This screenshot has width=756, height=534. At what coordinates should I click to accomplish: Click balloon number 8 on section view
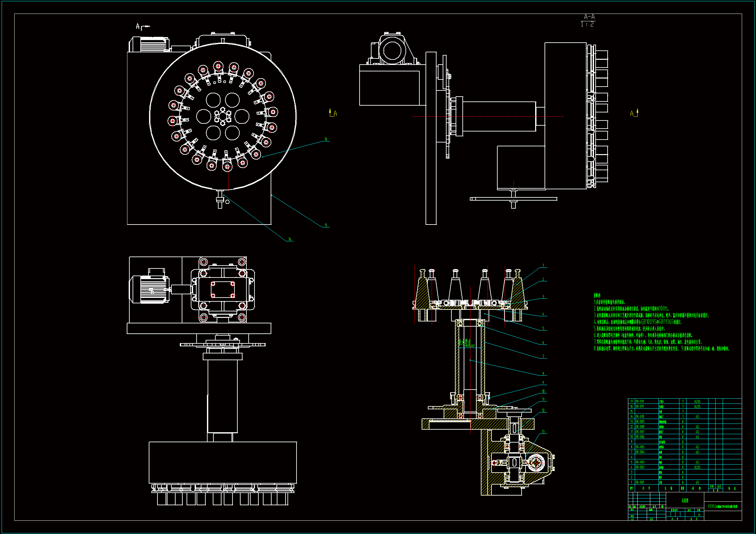click(x=543, y=374)
